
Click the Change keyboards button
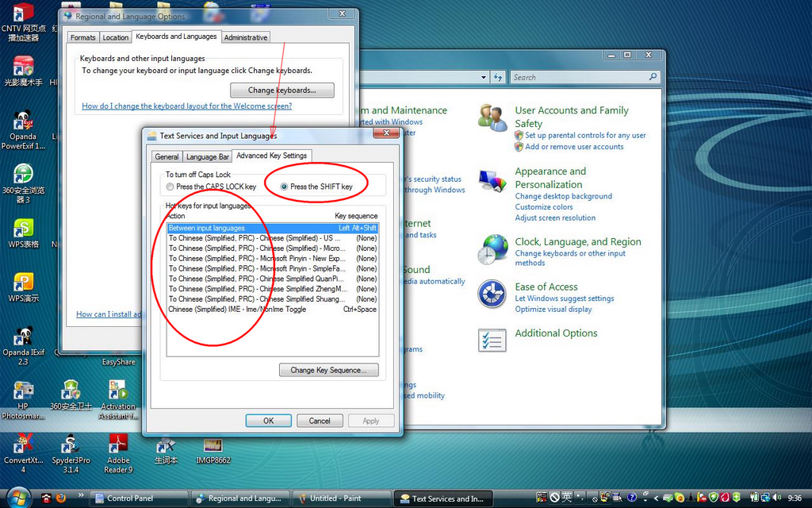point(282,90)
